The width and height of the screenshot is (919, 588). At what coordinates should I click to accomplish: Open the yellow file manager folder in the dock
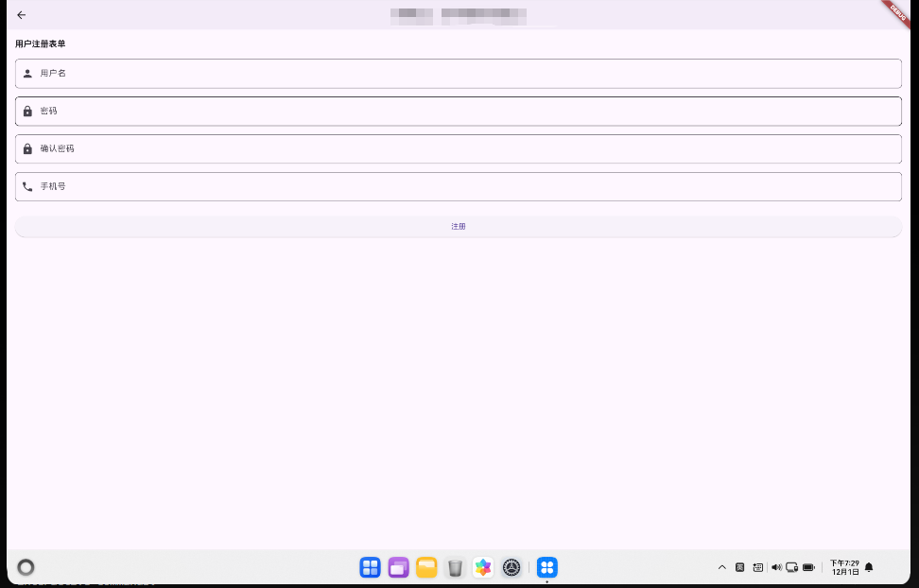(x=426, y=567)
